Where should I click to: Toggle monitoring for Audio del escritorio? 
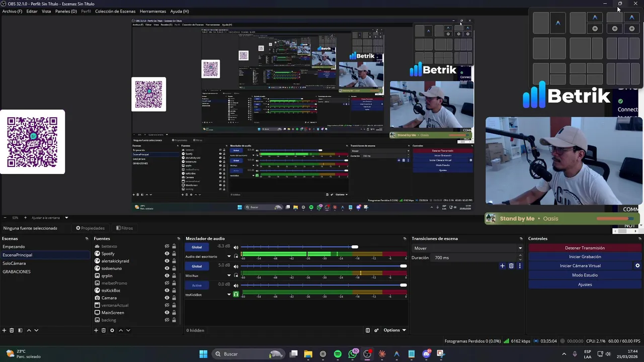click(x=235, y=256)
